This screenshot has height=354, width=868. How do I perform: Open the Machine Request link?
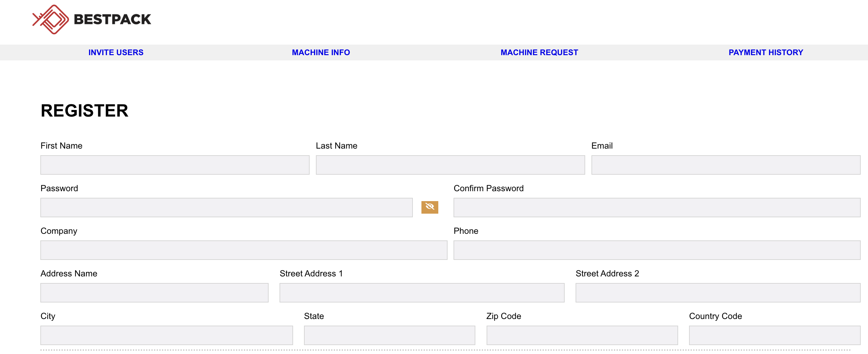point(539,53)
